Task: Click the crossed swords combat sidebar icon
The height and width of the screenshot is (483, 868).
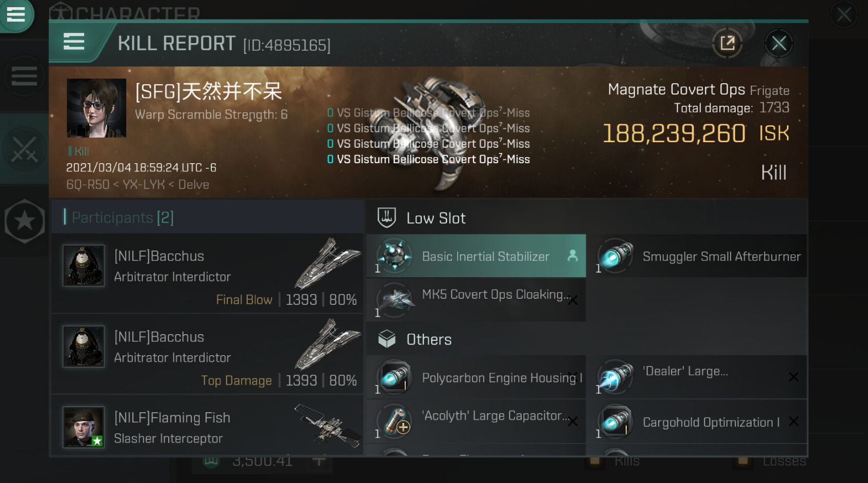Action: coord(24,149)
